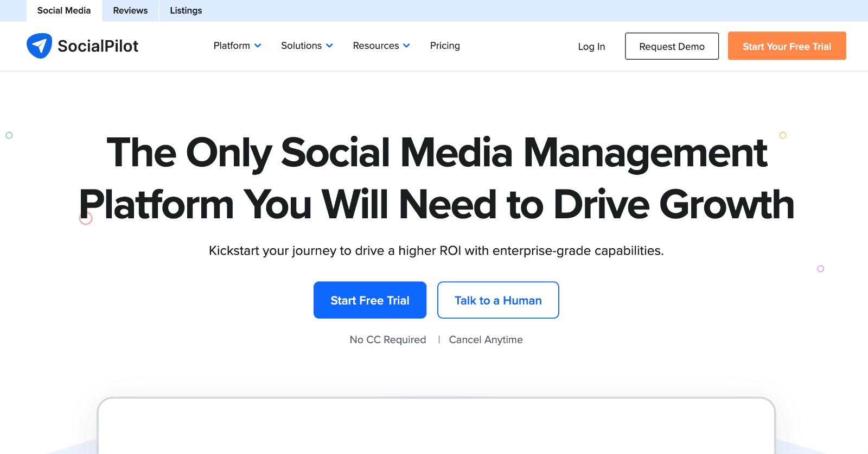This screenshot has width=868, height=454.
Task: Expand the Resources dropdown chevron
Action: click(406, 46)
